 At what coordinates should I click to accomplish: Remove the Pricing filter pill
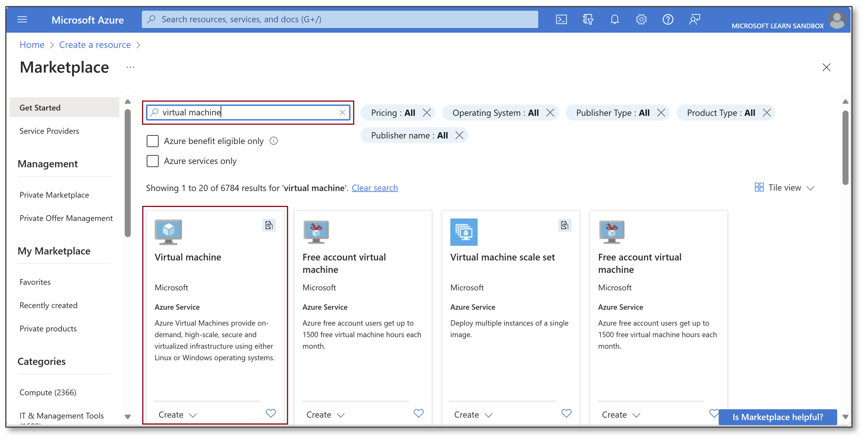pos(427,113)
